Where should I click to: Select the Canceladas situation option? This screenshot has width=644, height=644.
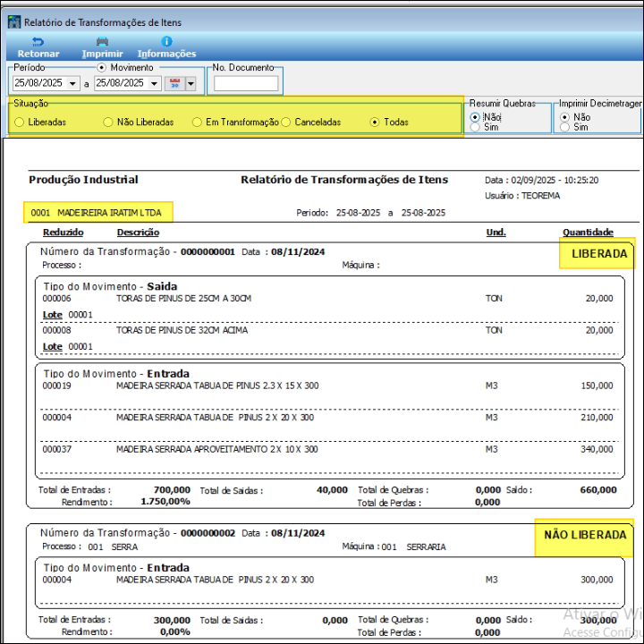pos(286,122)
